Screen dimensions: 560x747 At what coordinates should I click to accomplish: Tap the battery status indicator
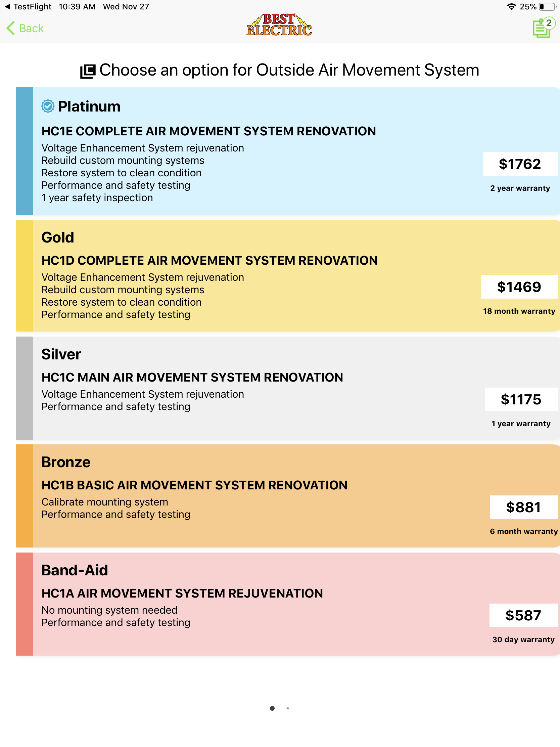click(547, 7)
